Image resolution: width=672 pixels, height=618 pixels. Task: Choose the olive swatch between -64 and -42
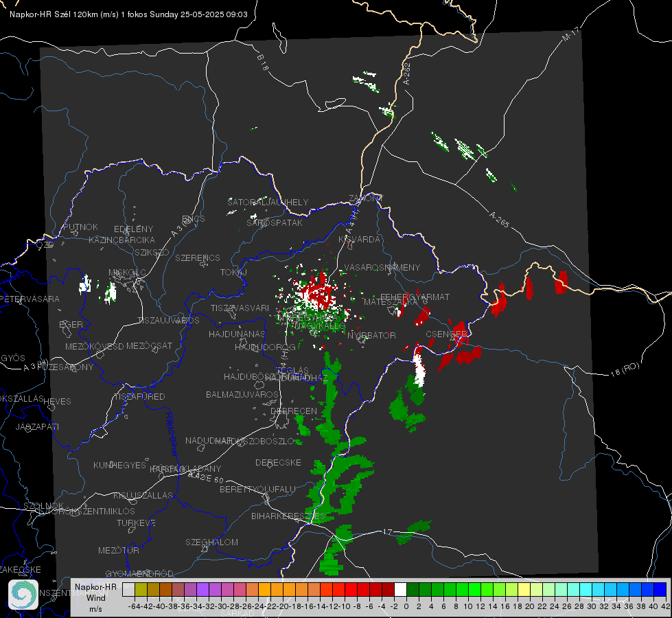click(x=141, y=589)
